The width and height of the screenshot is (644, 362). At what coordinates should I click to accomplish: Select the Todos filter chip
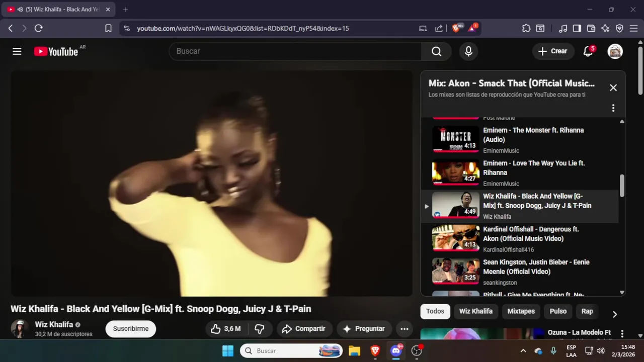435,311
